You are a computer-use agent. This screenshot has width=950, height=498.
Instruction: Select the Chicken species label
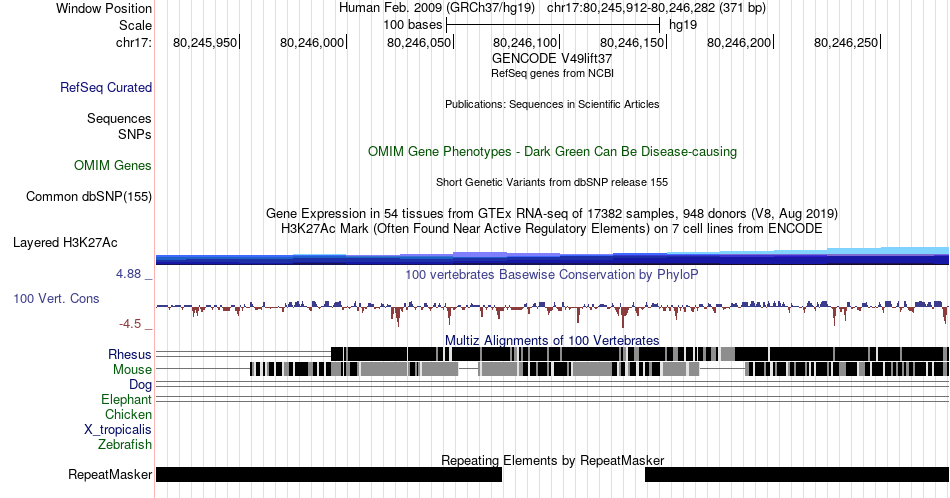tap(128, 414)
